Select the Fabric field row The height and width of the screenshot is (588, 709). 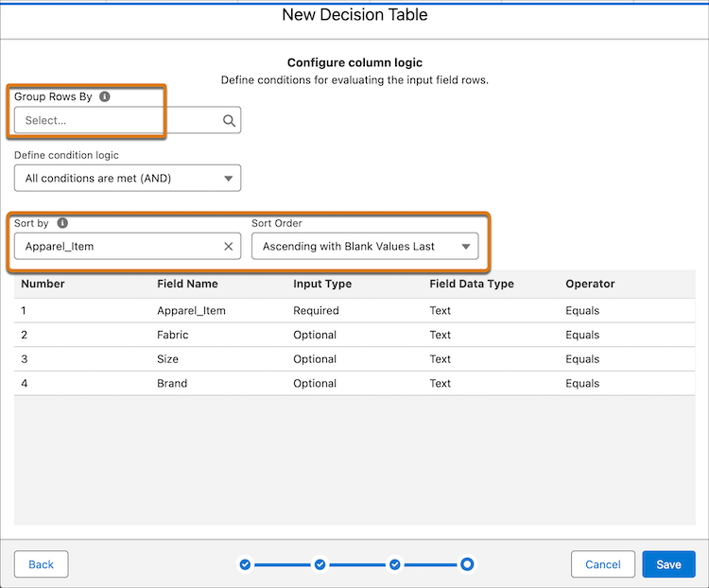(x=173, y=335)
